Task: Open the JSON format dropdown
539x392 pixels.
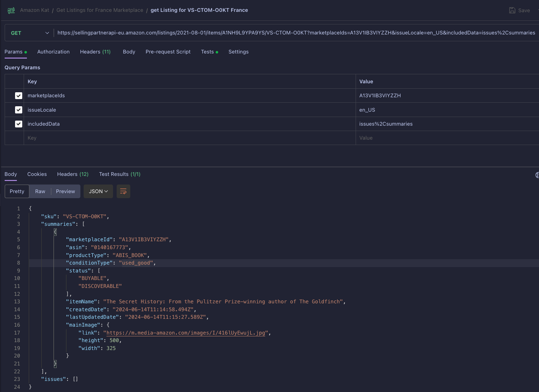Action: [x=98, y=191]
